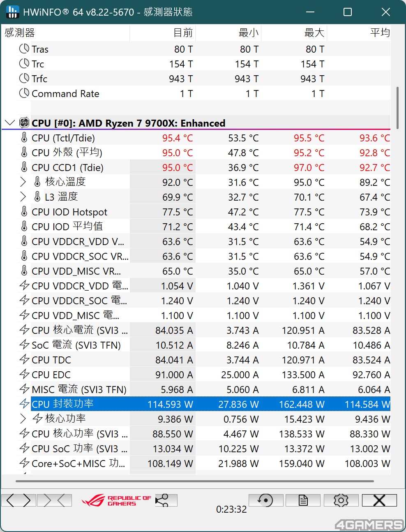Click the 目前 column header
406x532 pixels.
163,33
